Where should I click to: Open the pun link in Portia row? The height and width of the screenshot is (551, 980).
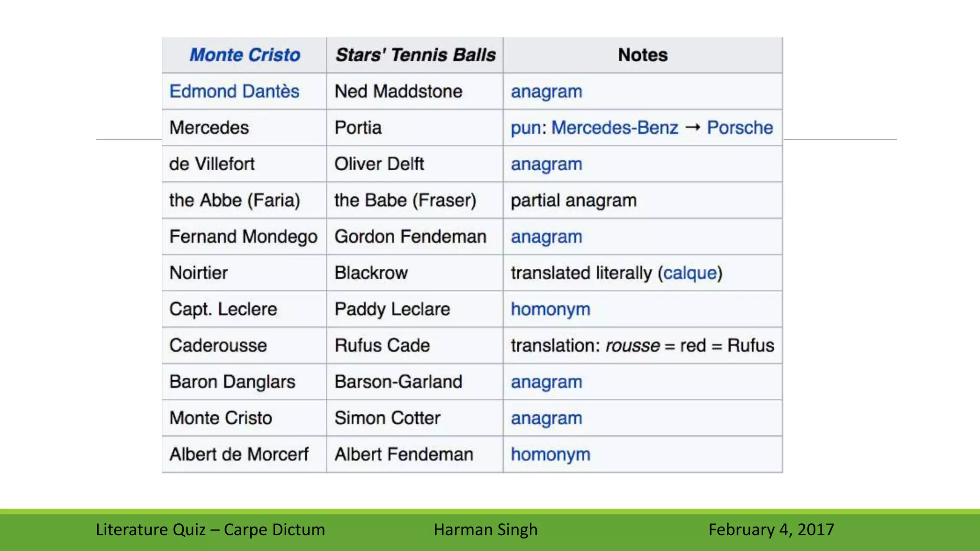(526, 128)
